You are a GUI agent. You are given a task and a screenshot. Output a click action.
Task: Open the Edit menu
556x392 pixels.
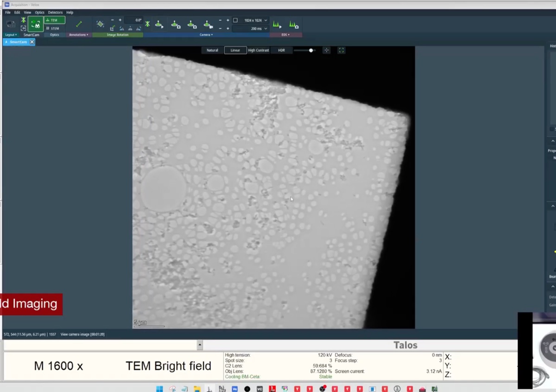[x=17, y=13]
